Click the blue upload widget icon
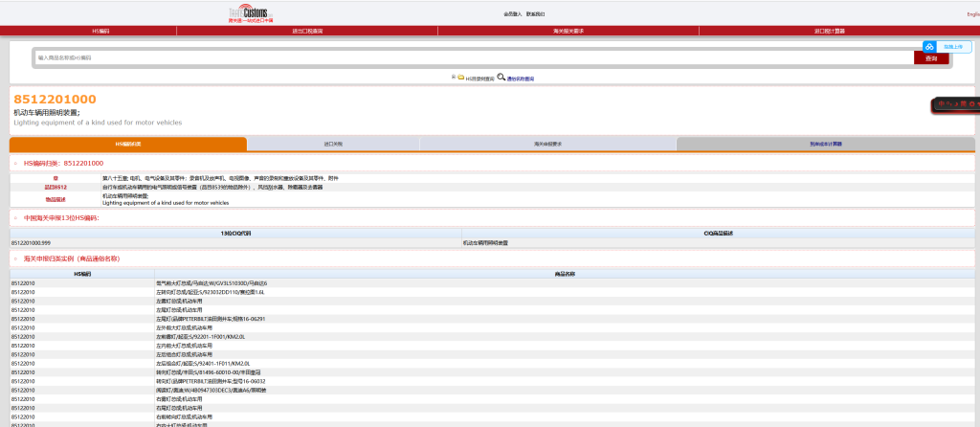980x427 pixels. click(929, 46)
